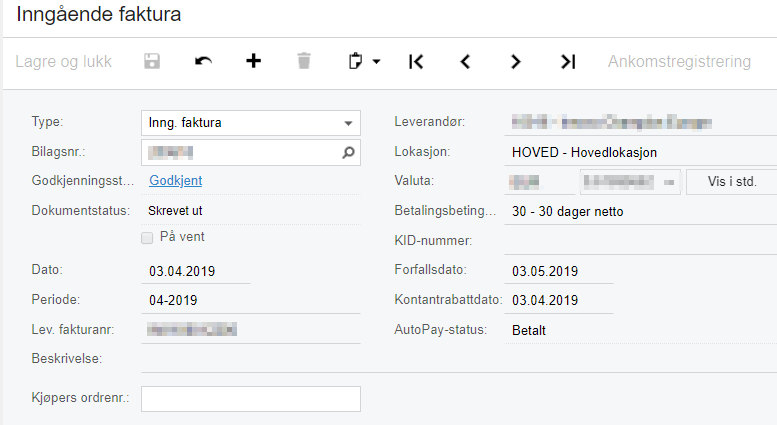Viewport: 777px width, 425px height.
Task: Click Lagre og lukk in the toolbar
Action: (63, 61)
